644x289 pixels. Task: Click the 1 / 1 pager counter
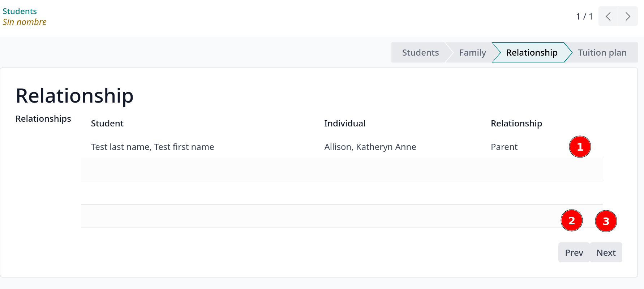pyautogui.click(x=584, y=17)
